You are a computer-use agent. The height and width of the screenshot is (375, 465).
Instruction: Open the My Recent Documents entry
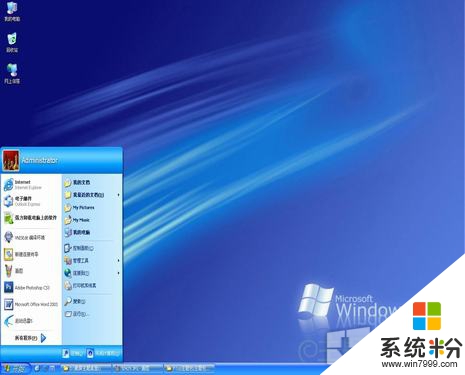pos(92,195)
